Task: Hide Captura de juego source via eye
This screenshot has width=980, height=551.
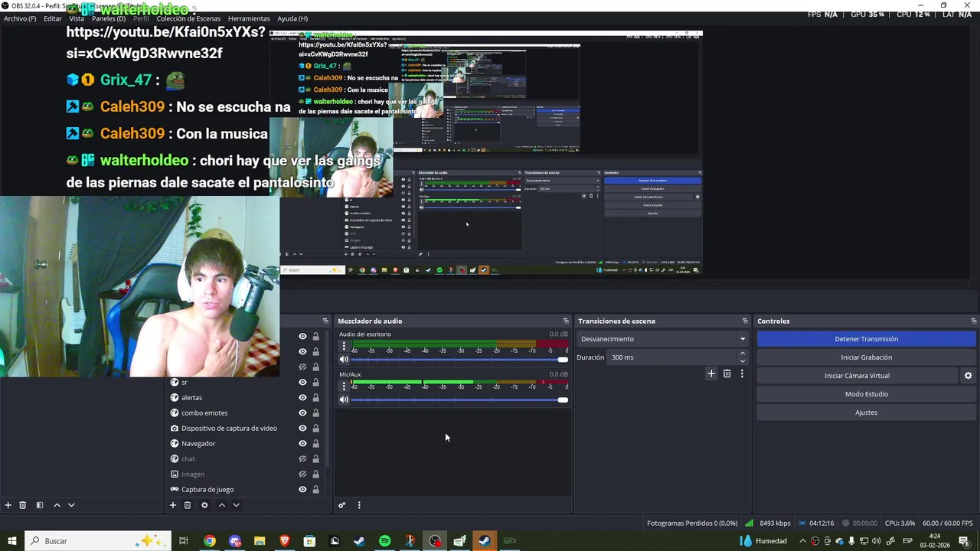Action: (302, 490)
